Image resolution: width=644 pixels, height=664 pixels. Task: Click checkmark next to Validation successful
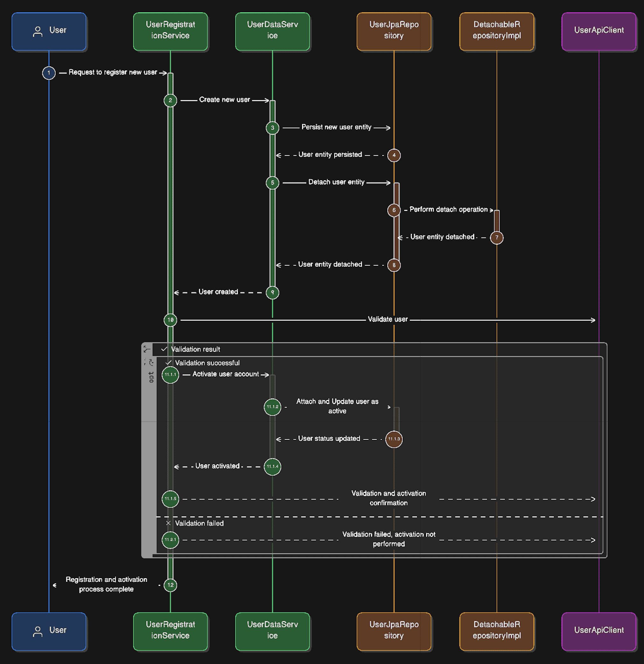[x=168, y=363]
